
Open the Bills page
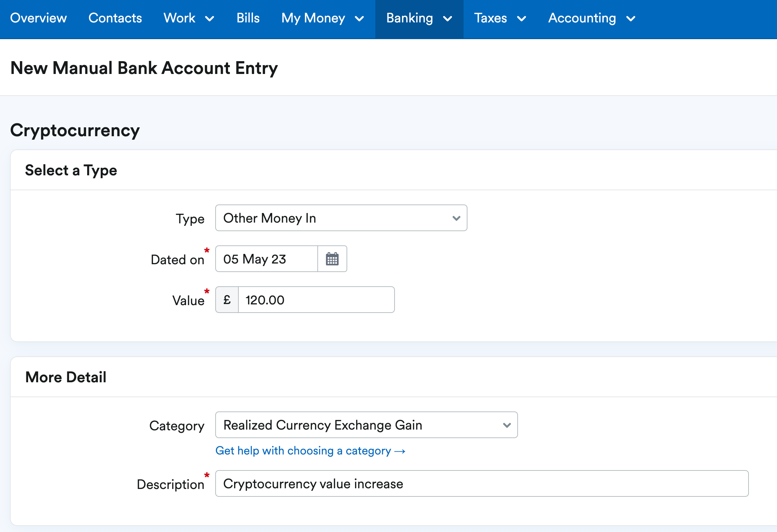click(x=248, y=18)
